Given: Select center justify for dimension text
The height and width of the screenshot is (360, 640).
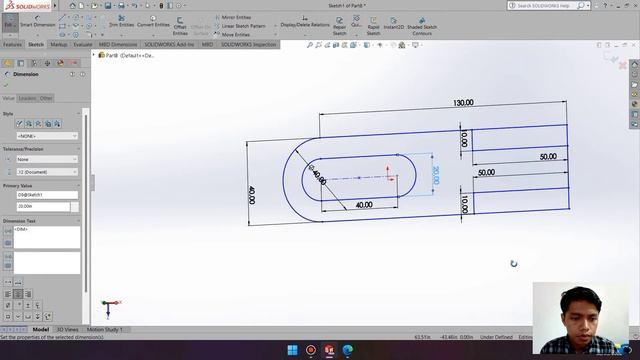Looking at the screenshot, I should click(18, 294).
